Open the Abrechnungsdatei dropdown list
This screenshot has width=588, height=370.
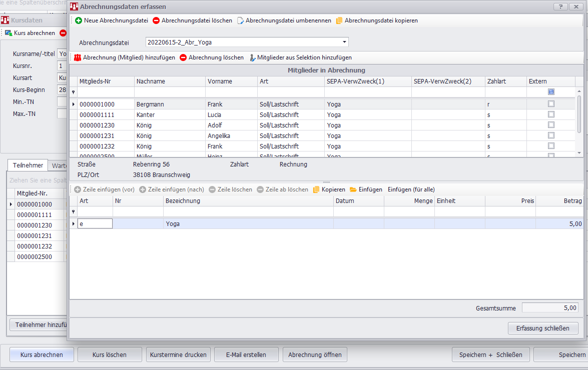tap(345, 42)
